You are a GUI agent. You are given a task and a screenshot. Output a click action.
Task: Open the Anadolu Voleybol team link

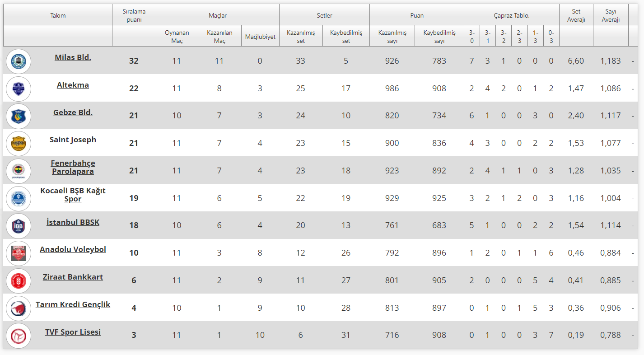point(73,249)
